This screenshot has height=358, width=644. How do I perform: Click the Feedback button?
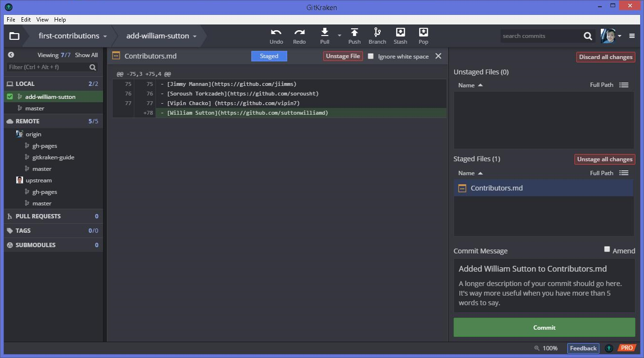(583, 348)
